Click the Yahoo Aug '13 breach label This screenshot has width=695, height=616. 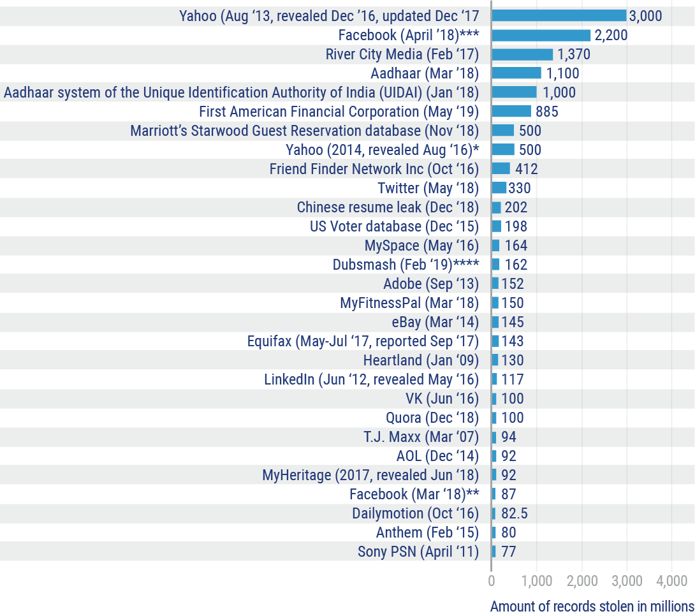tap(329, 16)
